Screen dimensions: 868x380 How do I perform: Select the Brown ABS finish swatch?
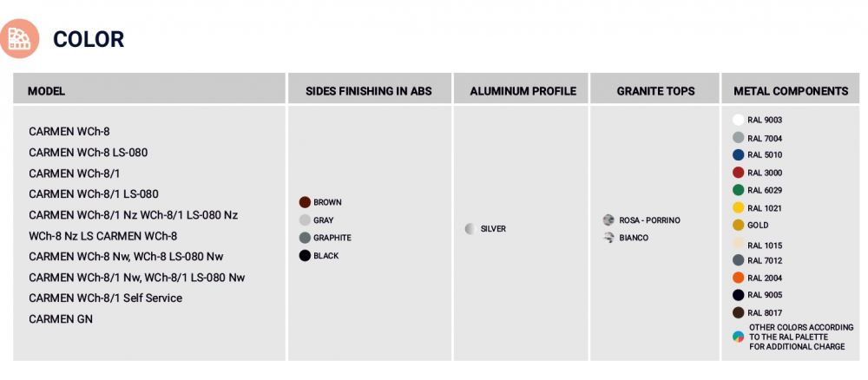(x=305, y=202)
